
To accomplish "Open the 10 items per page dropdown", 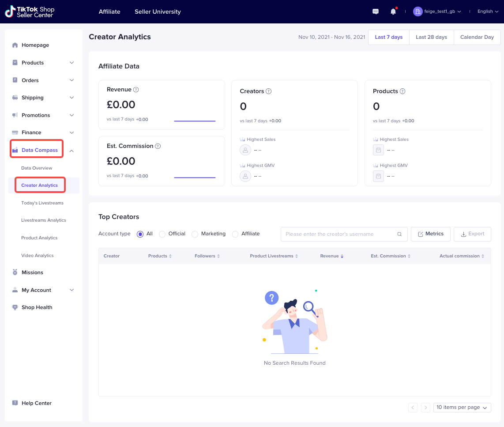I will point(462,407).
